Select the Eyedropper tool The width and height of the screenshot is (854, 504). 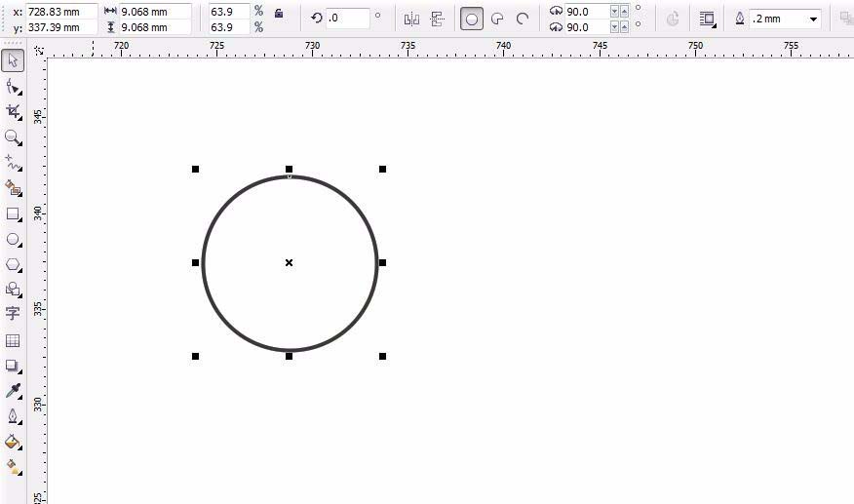click(x=13, y=391)
